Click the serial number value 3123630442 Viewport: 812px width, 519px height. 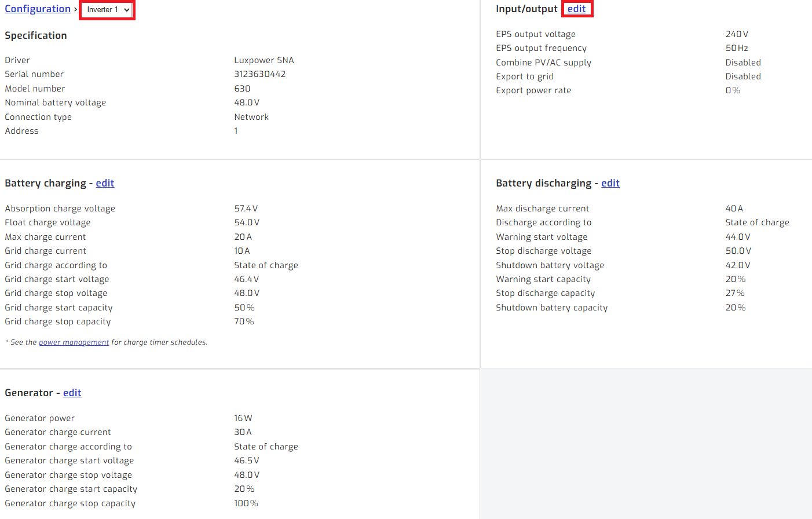pyautogui.click(x=259, y=74)
